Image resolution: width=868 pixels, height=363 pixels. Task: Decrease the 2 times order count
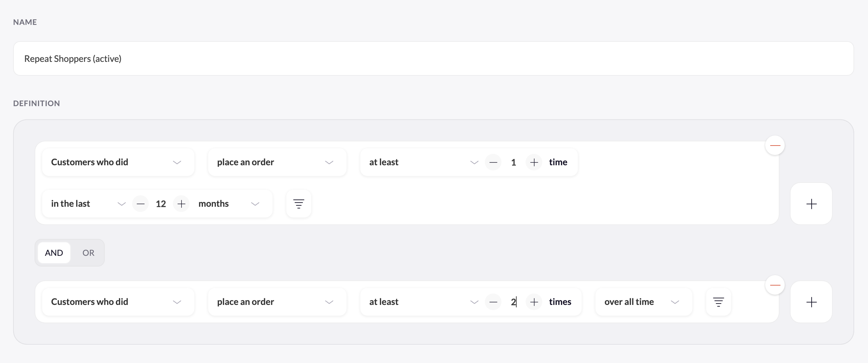tap(493, 302)
